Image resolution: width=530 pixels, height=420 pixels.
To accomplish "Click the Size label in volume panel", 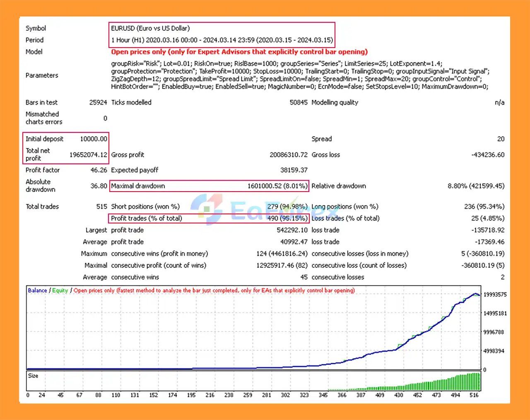I will [x=33, y=376].
